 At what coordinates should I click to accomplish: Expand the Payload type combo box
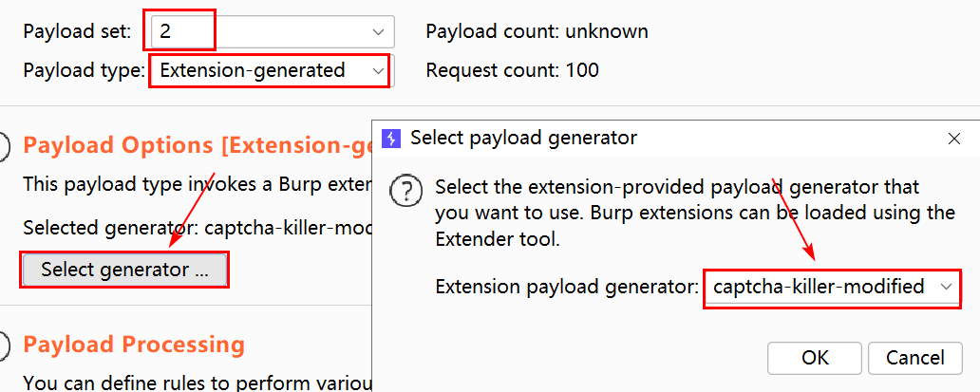tap(378, 70)
